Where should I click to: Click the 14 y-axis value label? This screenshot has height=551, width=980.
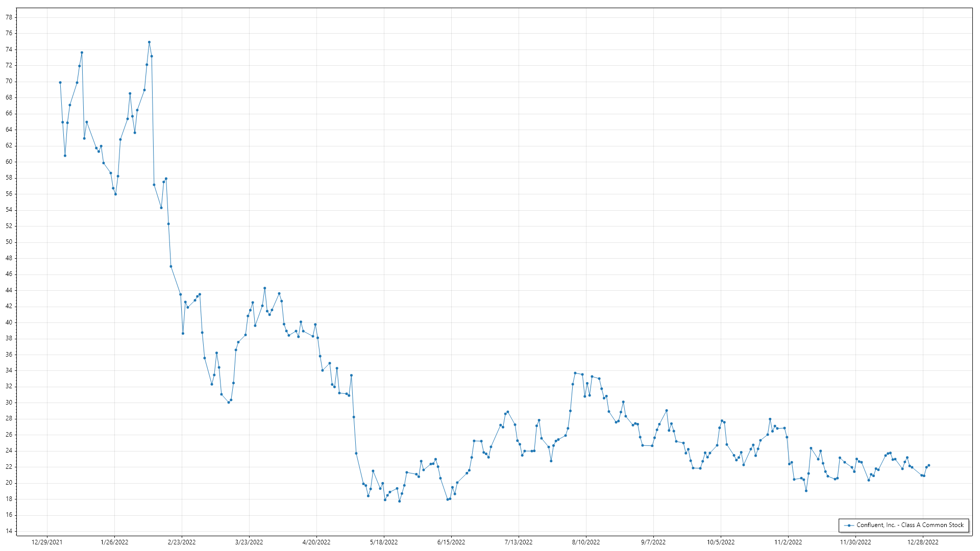(x=9, y=531)
